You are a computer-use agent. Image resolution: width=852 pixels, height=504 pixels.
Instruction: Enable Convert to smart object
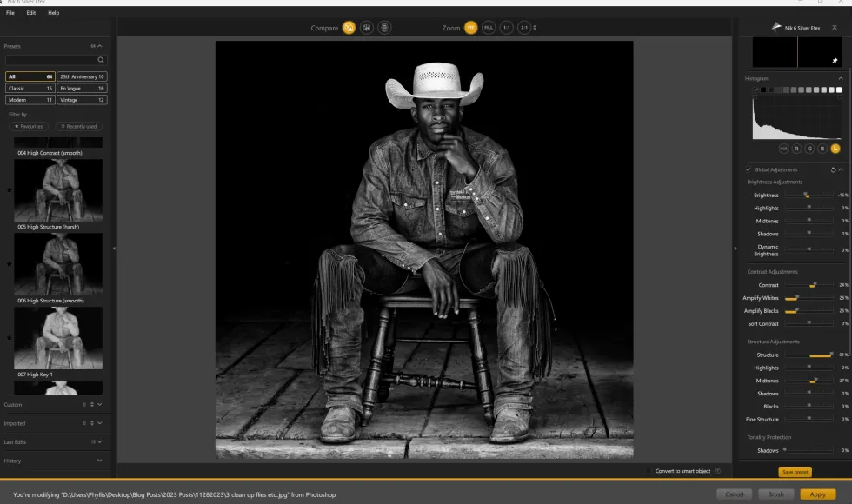point(649,470)
